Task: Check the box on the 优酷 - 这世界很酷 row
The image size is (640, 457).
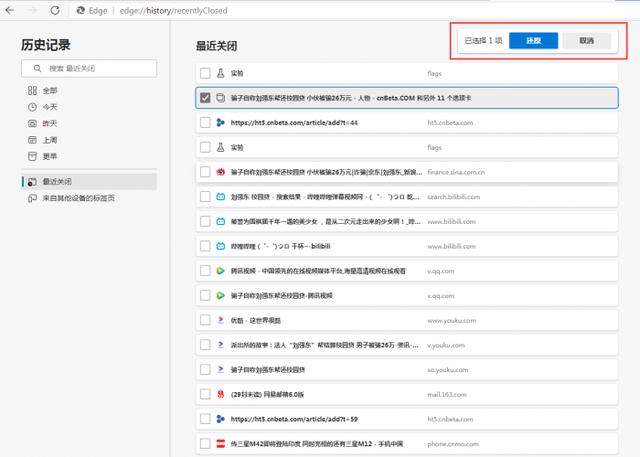Action: [x=205, y=320]
